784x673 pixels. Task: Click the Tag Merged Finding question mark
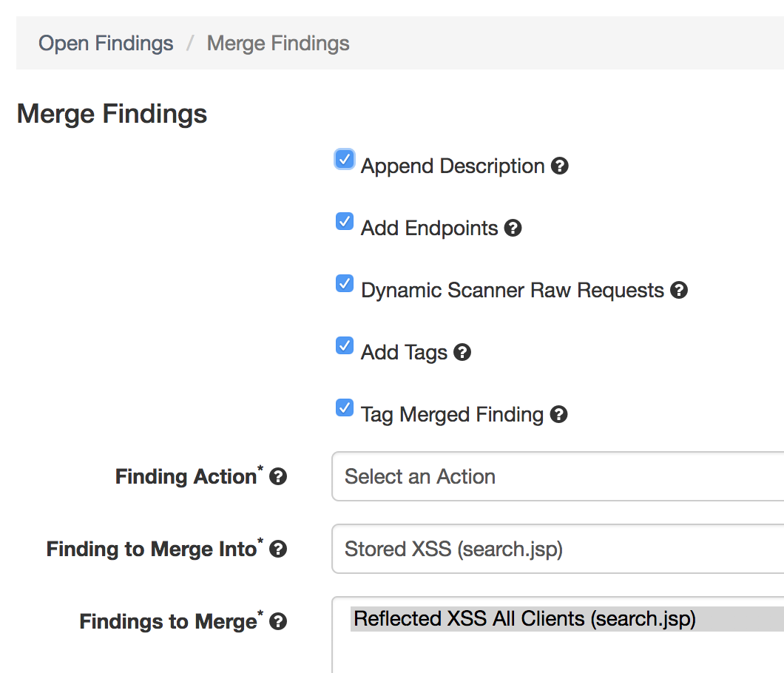point(559,414)
